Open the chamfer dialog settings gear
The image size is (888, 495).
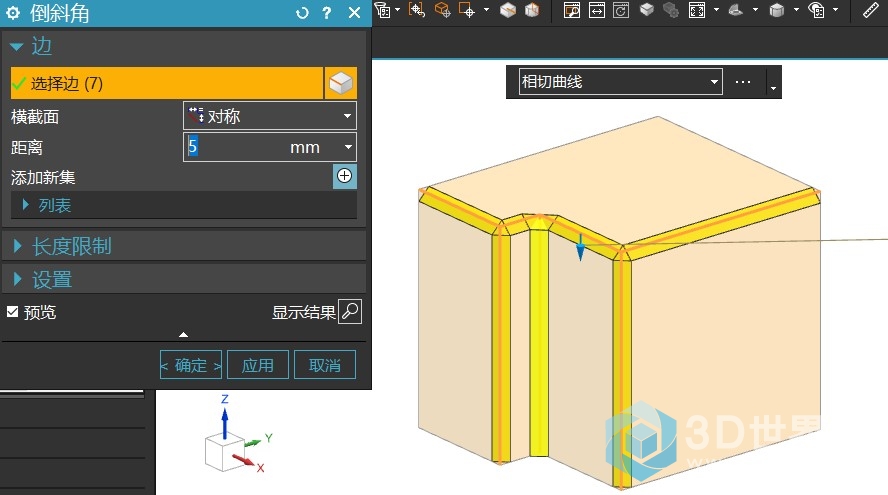[x=12, y=13]
